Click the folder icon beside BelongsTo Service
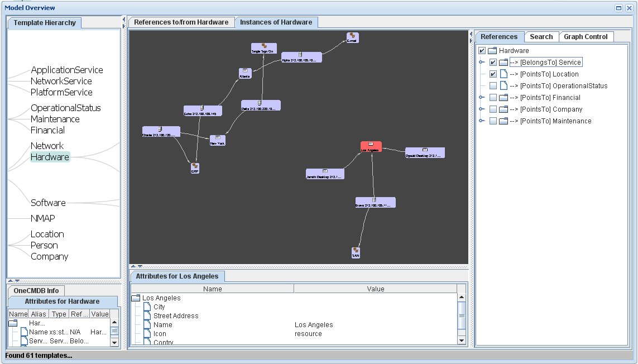This screenshot has width=638, height=364. coord(503,63)
